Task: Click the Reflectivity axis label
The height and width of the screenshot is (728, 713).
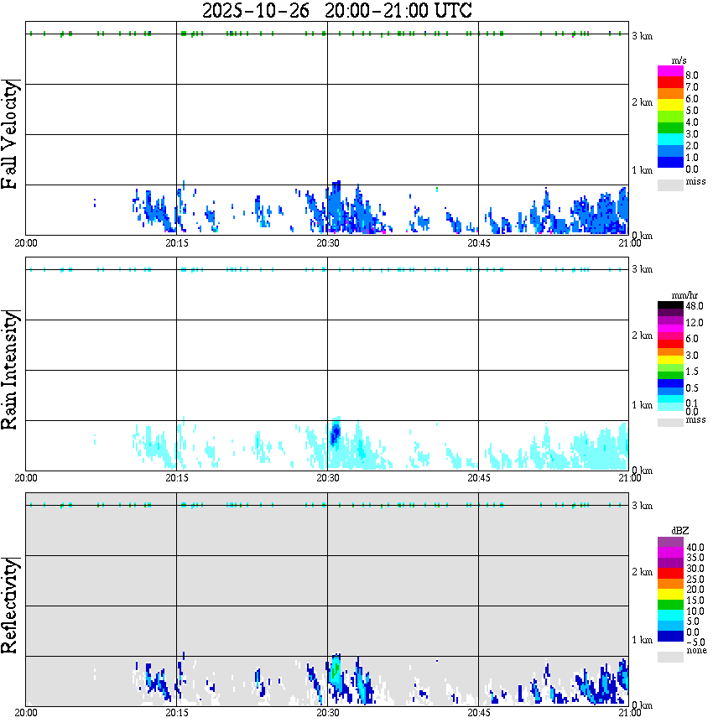Action: point(9,606)
